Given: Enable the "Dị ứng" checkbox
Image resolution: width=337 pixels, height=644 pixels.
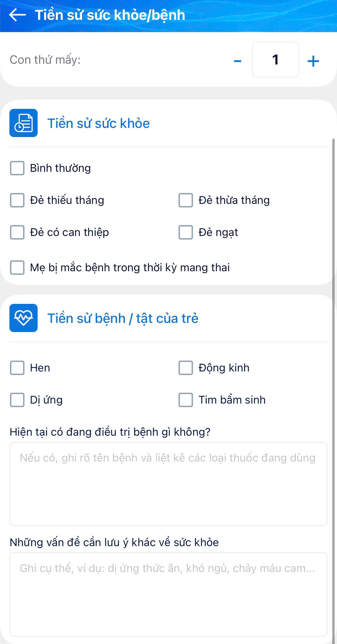Looking at the screenshot, I should [17, 400].
